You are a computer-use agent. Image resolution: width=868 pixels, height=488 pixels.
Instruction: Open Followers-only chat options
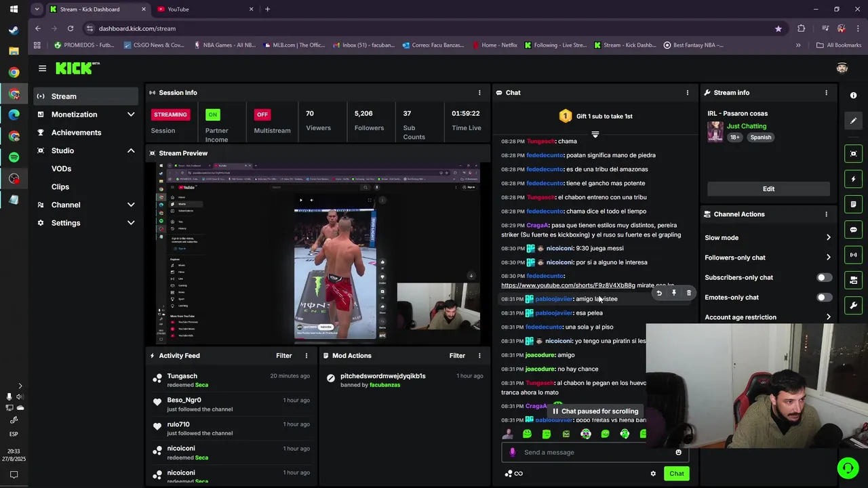[768, 258]
